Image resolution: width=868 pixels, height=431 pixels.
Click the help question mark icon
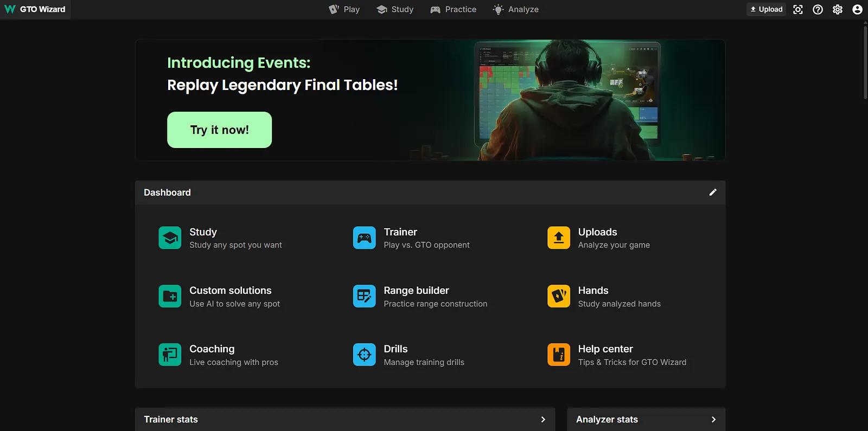tap(818, 9)
